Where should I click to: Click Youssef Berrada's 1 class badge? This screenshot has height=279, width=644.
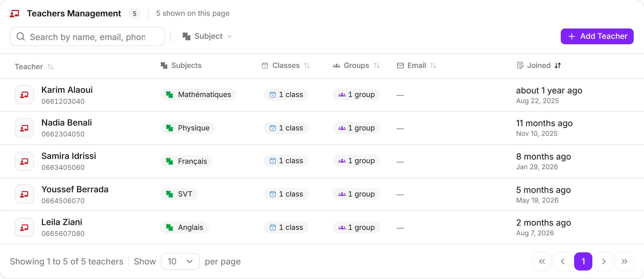[286, 194]
